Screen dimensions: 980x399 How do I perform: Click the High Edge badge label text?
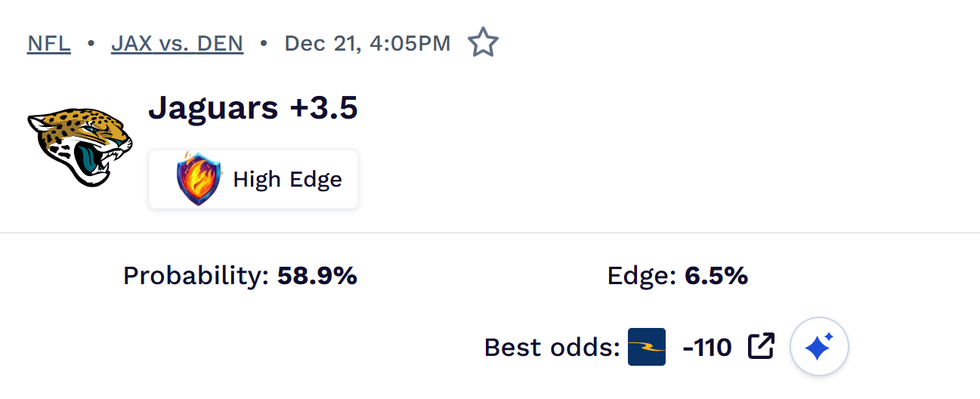(x=287, y=180)
